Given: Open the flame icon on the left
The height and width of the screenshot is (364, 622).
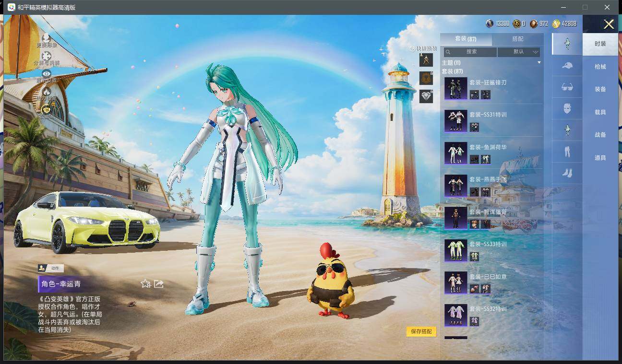Looking at the screenshot, I should 47,91.
